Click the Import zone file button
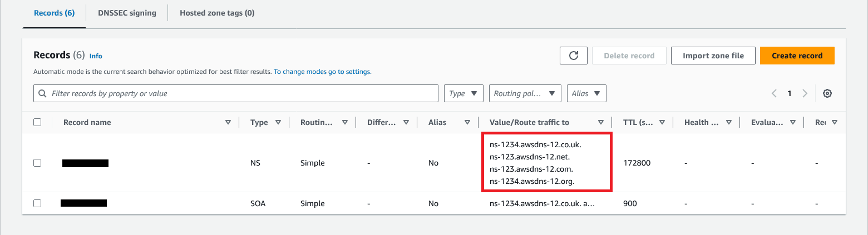Viewport: 868px width, 235px height. click(x=713, y=56)
